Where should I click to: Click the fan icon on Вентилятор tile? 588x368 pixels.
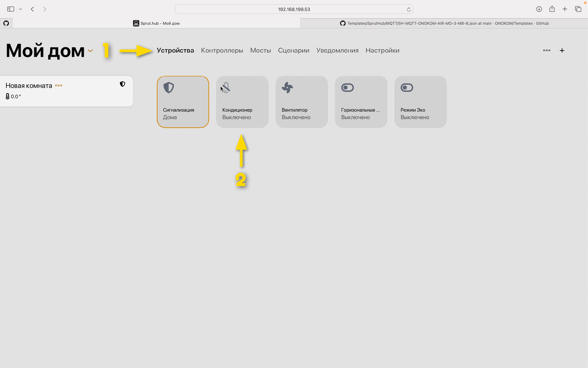coord(287,87)
